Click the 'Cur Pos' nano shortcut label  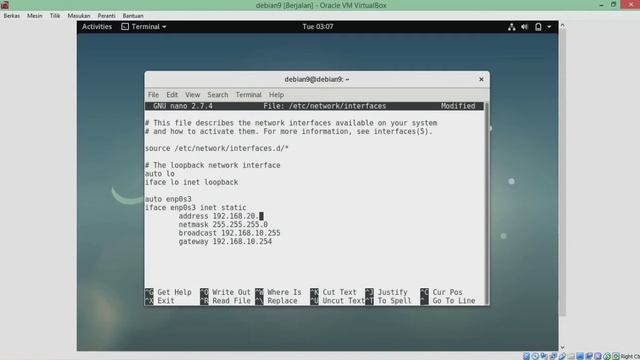coord(447,292)
